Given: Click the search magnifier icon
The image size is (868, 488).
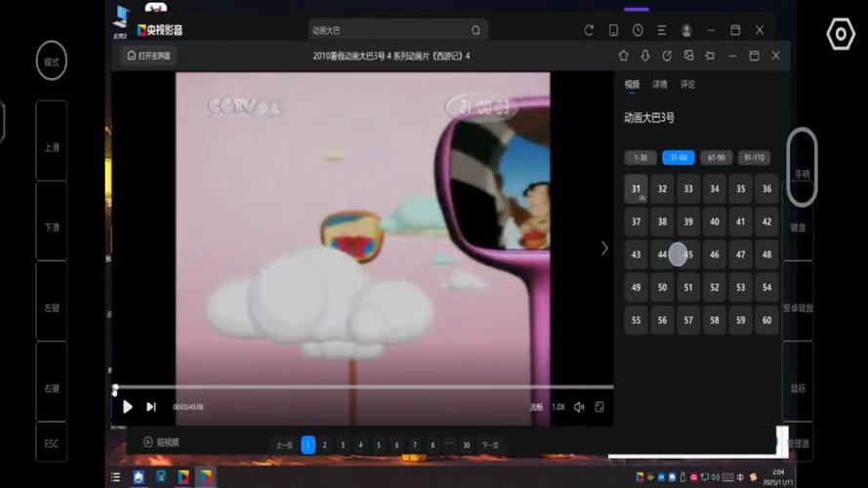Looking at the screenshot, I should click(476, 30).
